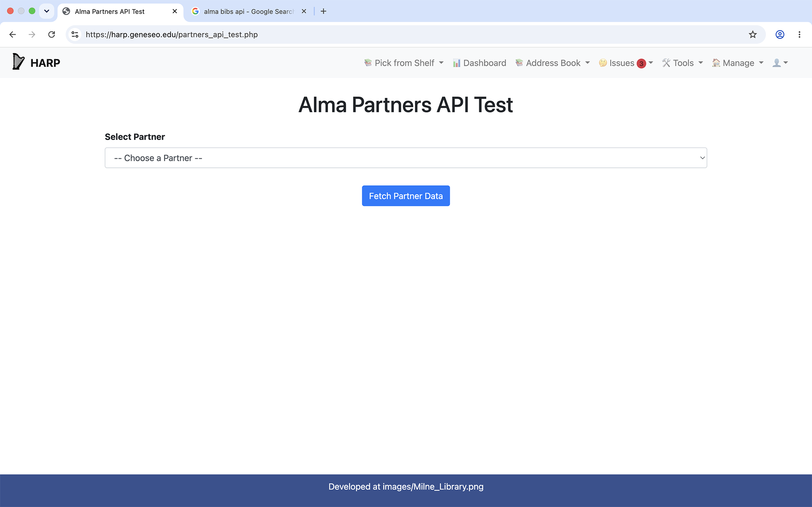
Task: Bookmark this page with the star icon
Action: 753,35
